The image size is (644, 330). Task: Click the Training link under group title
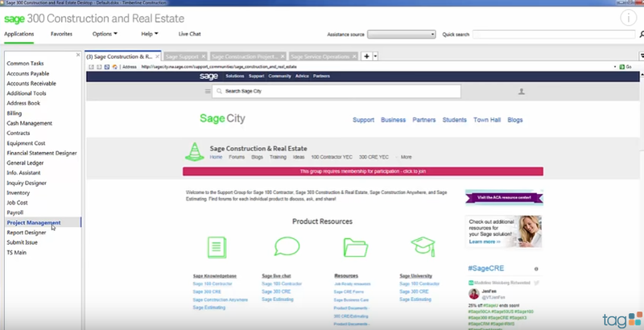pos(278,157)
